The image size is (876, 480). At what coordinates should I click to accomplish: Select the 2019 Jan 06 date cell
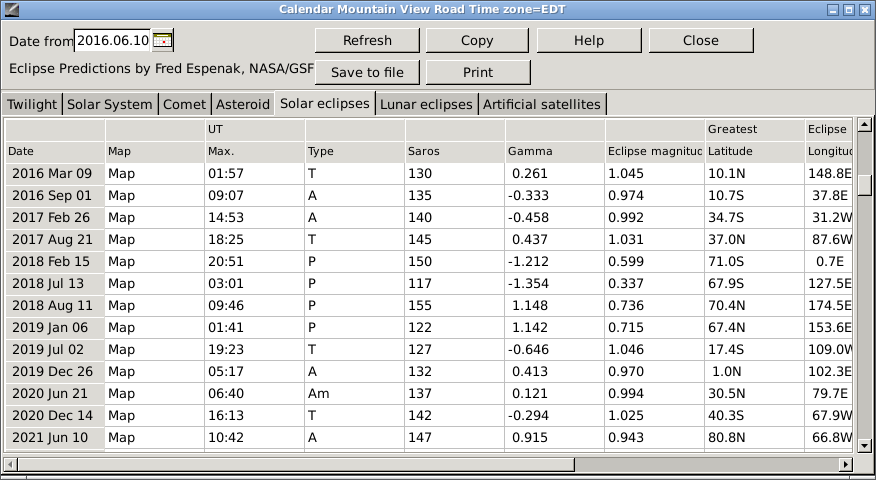[x=55, y=327]
